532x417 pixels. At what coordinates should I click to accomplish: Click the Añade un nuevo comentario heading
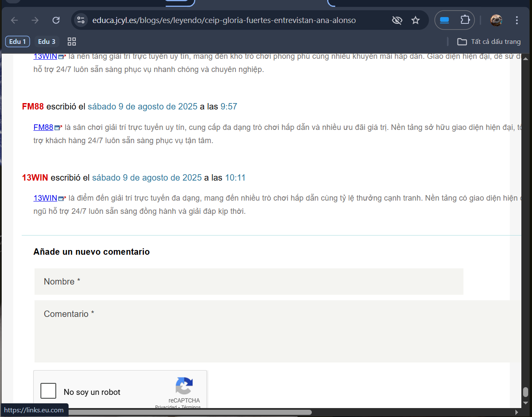click(x=92, y=252)
